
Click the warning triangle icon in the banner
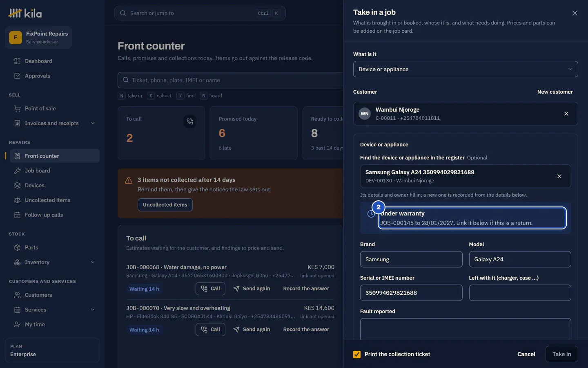click(129, 180)
